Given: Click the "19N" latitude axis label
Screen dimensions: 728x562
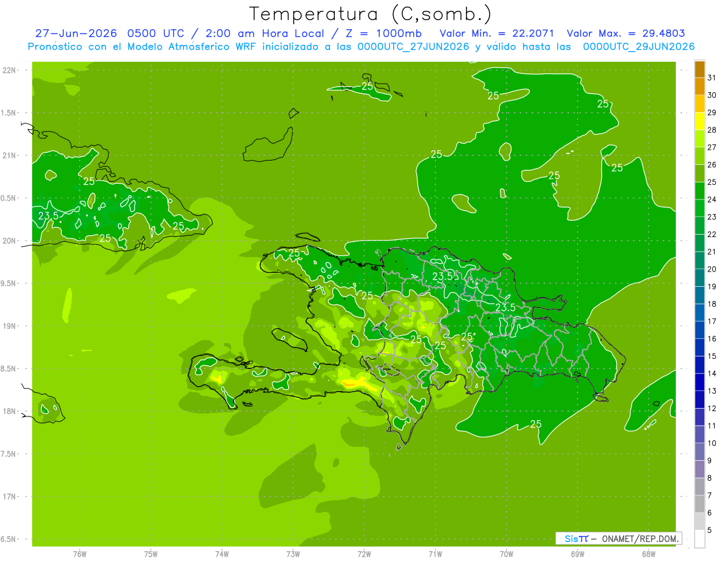Looking at the screenshot, I should click(x=10, y=326).
